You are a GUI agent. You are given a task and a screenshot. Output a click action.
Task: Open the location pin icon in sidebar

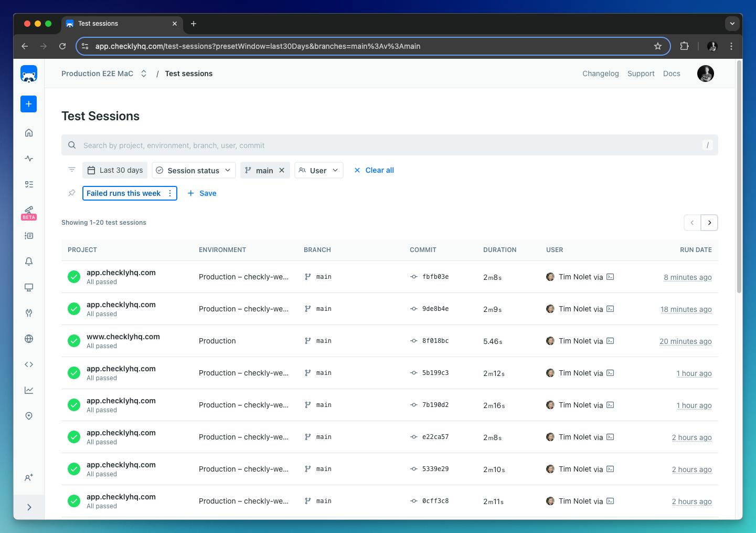pyautogui.click(x=29, y=416)
